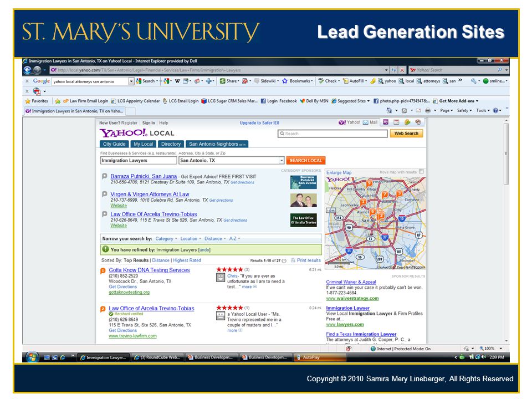Click the address bar Stop (X) icon
The width and height of the screenshot is (532, 399).
tap(402, 70)
